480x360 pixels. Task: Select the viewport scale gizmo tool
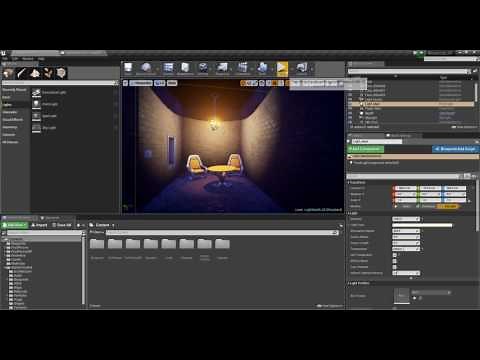(255, 83)
